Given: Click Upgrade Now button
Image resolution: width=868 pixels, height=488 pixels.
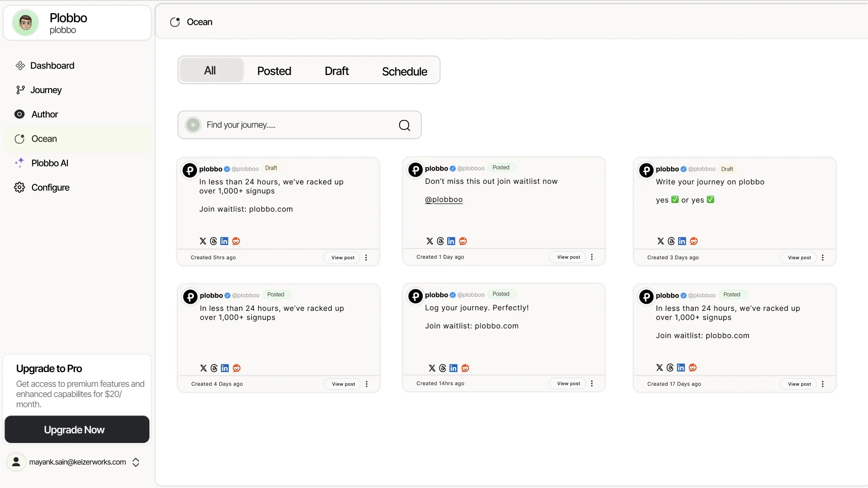Looking at the screenshot, I should click(77, 430).
